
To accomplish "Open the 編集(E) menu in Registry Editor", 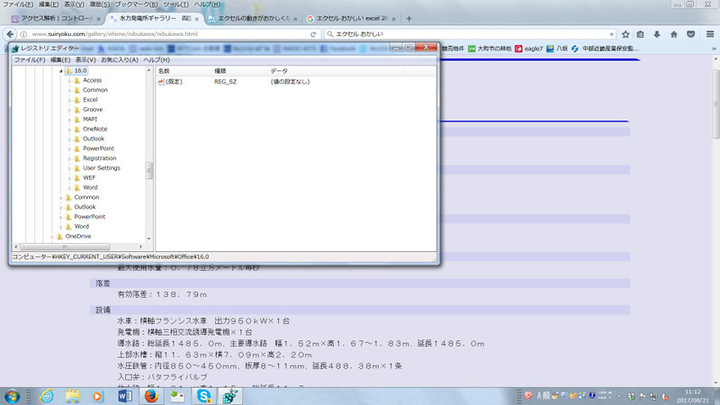I will 64,60.
